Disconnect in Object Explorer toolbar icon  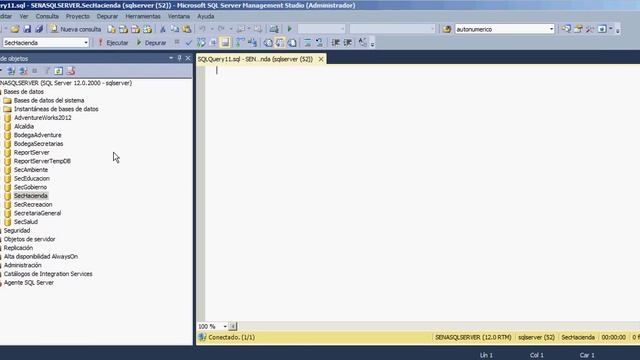[x=23, y=71]
